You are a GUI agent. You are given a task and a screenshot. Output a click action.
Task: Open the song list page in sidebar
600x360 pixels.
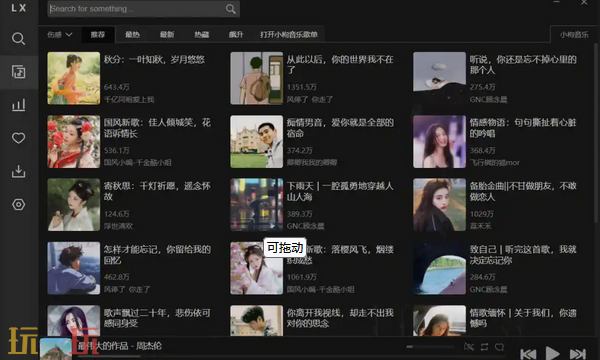pos(18,72)
